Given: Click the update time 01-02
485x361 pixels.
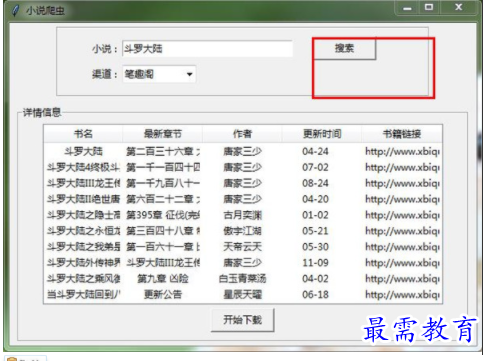Looking at the screenshot, I should (315, 215).
